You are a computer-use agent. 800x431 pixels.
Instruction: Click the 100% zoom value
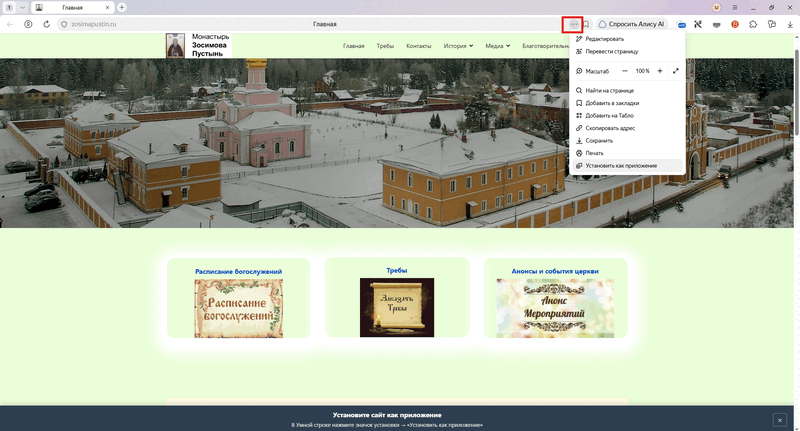(x=642, y=71)
